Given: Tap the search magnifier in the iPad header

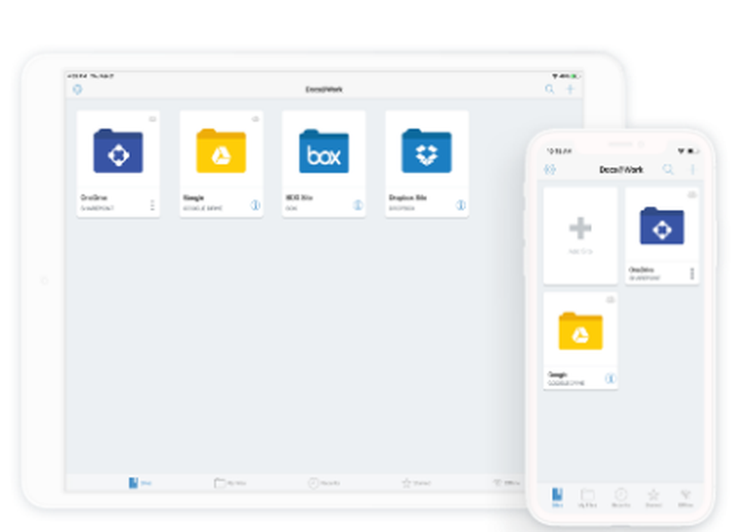Looking at the screenshot, I should pos(549,89).
